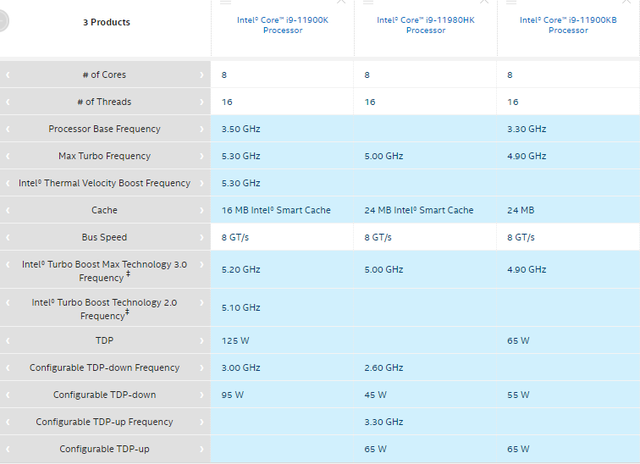The height and width of the screenshot is (464, 640).
Task: Click right chevron on Configurable TDP-down row
Action: point(202,395)
